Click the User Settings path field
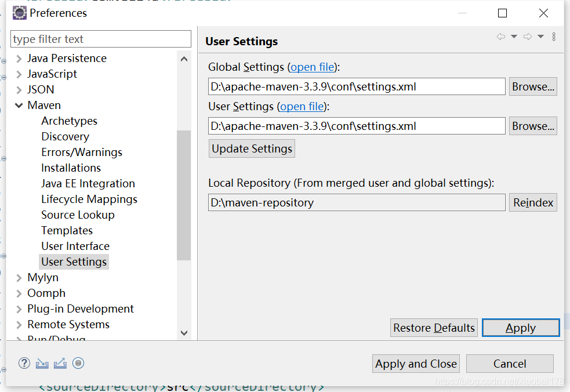Screen dimensions: 570x392 [357, 126]
